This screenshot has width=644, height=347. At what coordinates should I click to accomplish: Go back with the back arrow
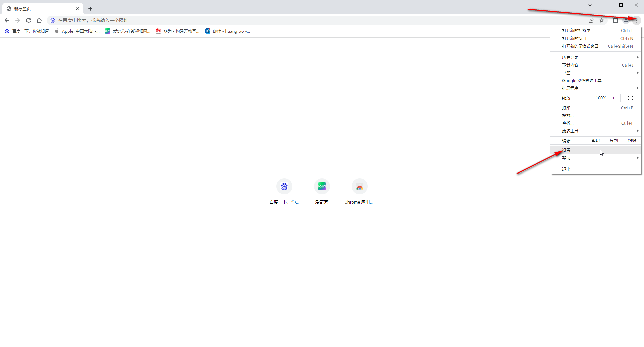click(7, 20)
